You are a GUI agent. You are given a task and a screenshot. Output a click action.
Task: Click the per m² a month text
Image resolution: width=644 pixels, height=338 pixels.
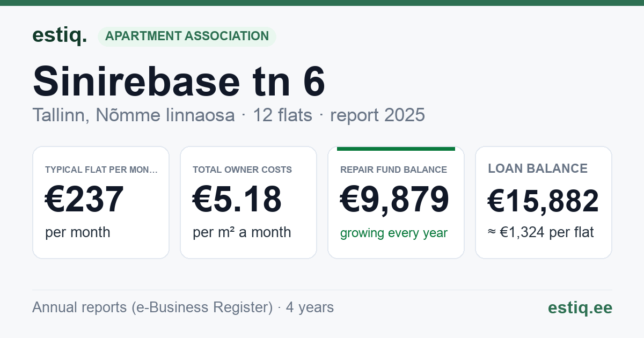pyautogui.click(x=242, y=232)
